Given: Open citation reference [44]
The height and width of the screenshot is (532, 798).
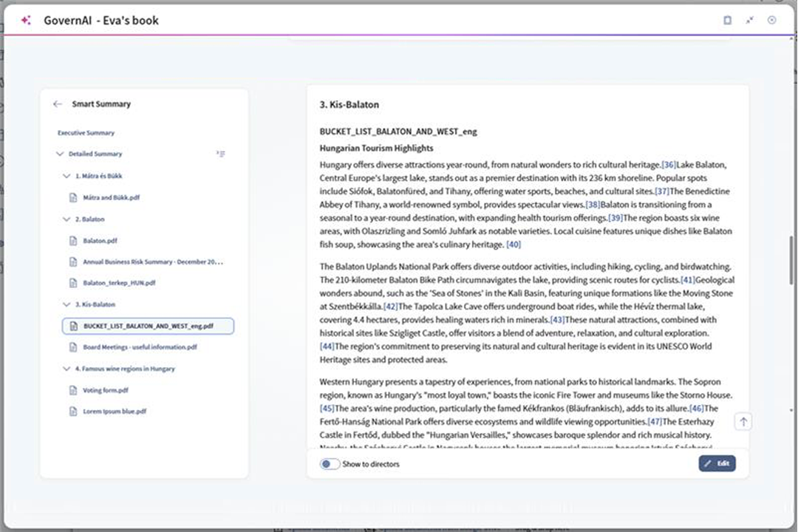Looking at the screenshot, I should point(327,347).
